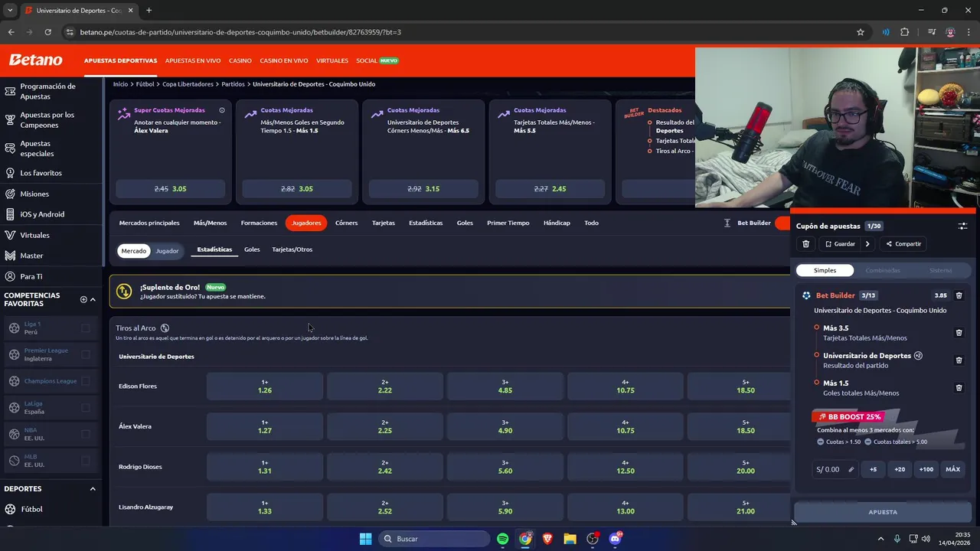
Task: Delete all bets with trash icon near Guardar
Action: pos(805,244)
